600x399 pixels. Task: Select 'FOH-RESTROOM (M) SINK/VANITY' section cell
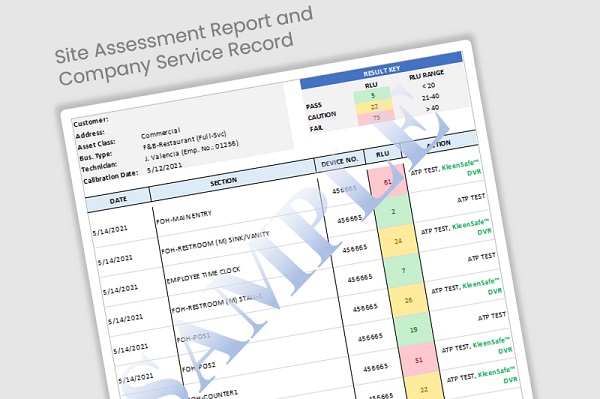(215, 243)
